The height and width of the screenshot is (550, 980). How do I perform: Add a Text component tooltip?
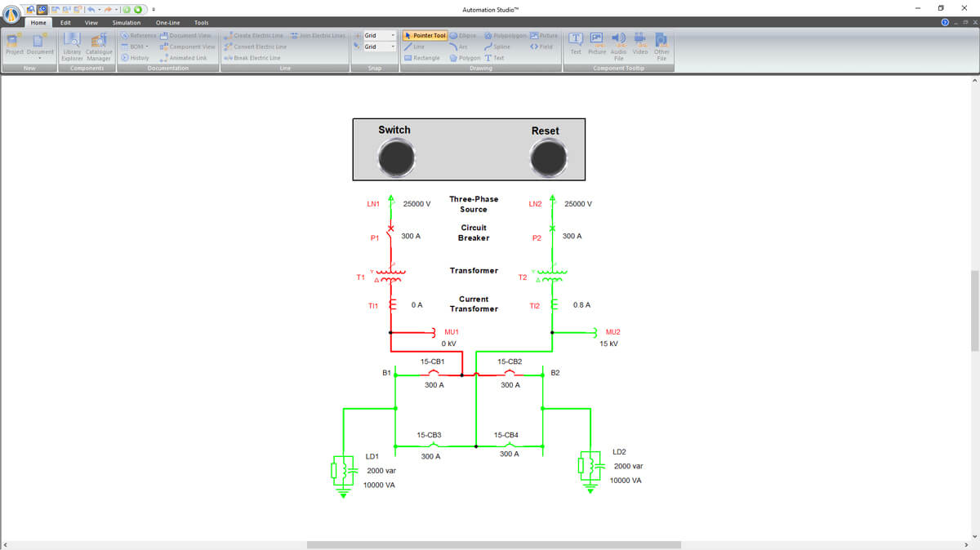point(576,43)
